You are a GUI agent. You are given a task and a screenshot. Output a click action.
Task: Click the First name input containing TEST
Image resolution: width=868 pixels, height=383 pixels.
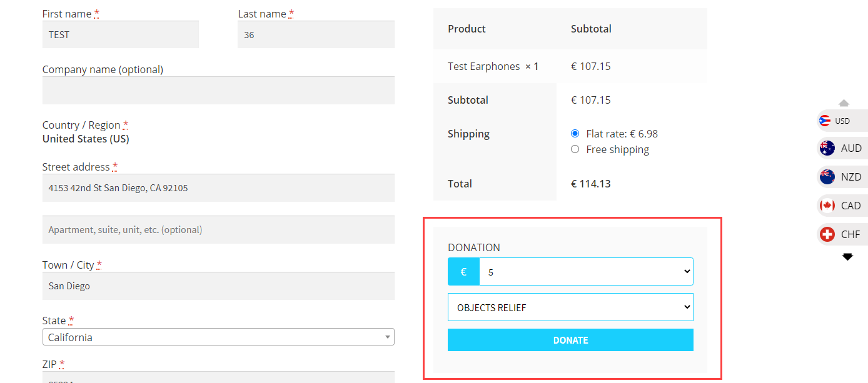[120, 34]
